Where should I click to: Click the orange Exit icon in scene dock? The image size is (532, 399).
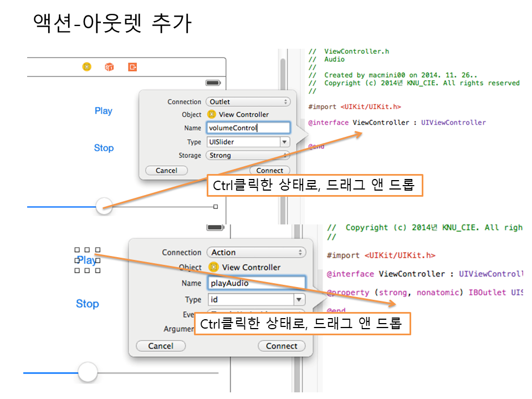132,67
